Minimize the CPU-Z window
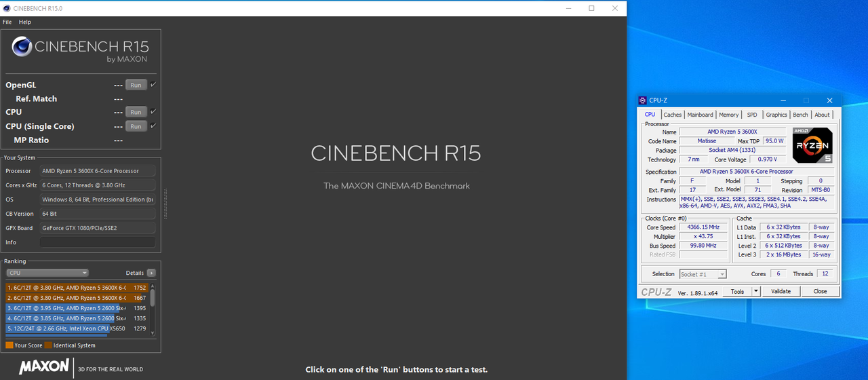This screenshot has width=868, height=380. coord(782,100)
